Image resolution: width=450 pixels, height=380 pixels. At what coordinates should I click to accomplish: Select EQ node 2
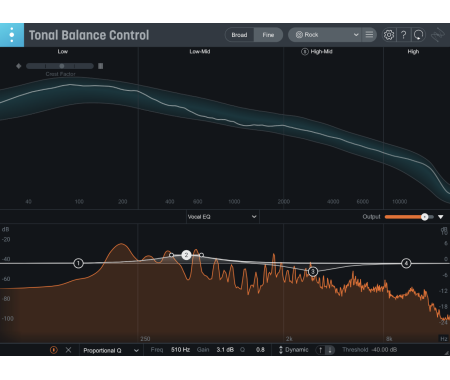pyautogui.click(x=186, y=255)
